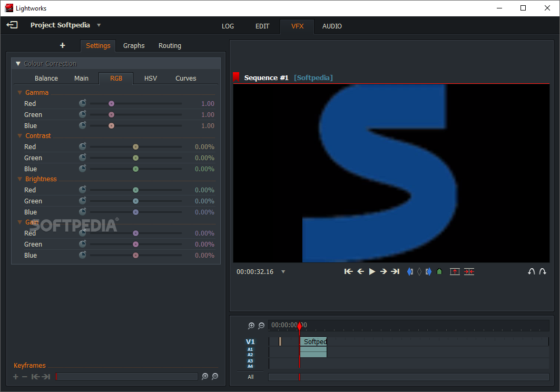
Task: Select the Main colour tab
Action: (x=82, y=79)
